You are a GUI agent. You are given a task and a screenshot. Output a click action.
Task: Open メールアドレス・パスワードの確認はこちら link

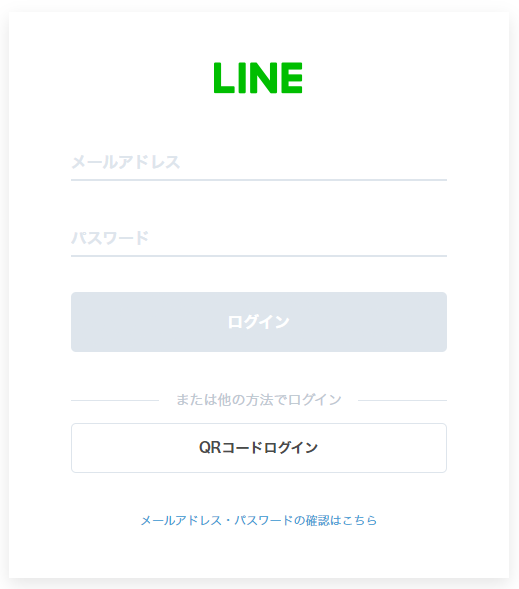coord(259,520)
